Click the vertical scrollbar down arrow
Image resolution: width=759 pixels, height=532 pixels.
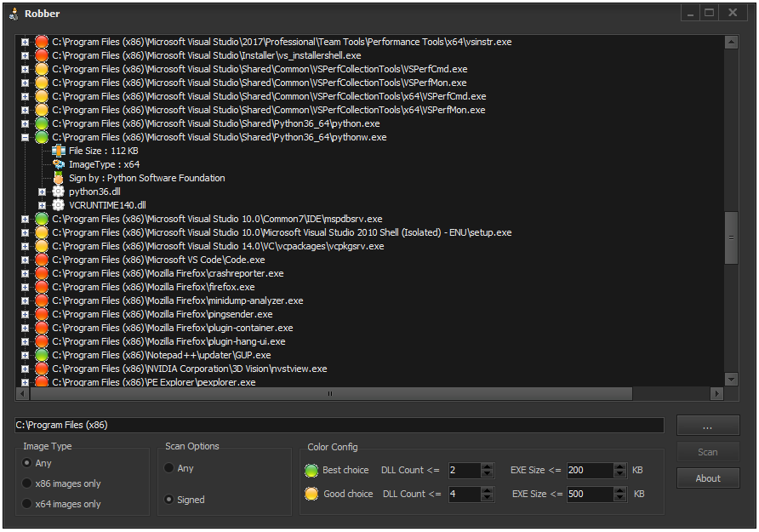coord(731,379)
